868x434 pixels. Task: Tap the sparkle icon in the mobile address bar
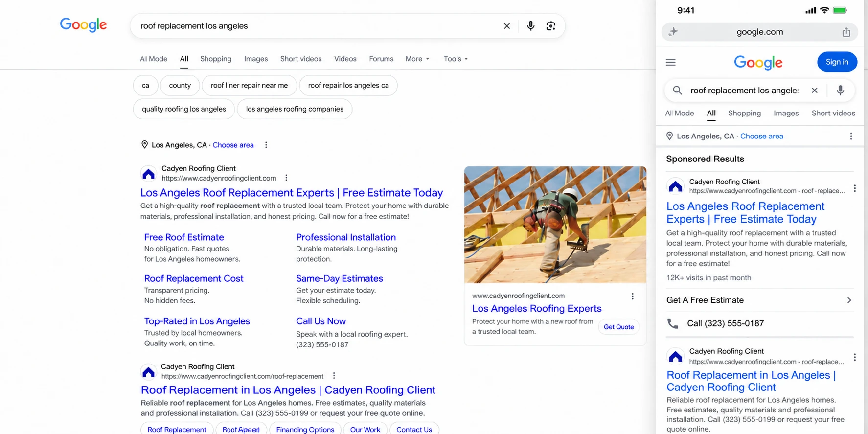click(673, 32)
